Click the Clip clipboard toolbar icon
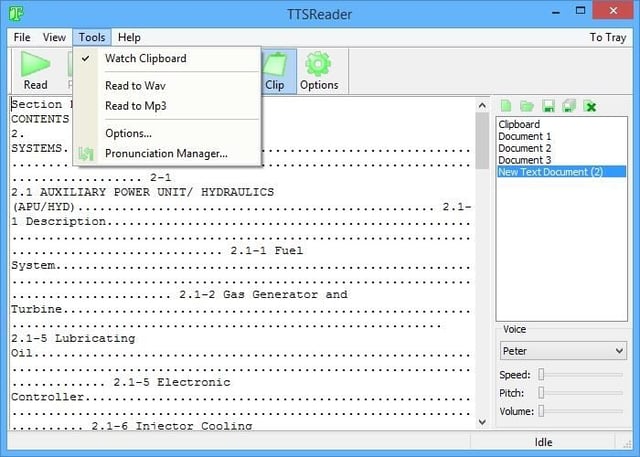This screenshot has width=640, height=457. [x=275, y=64]
